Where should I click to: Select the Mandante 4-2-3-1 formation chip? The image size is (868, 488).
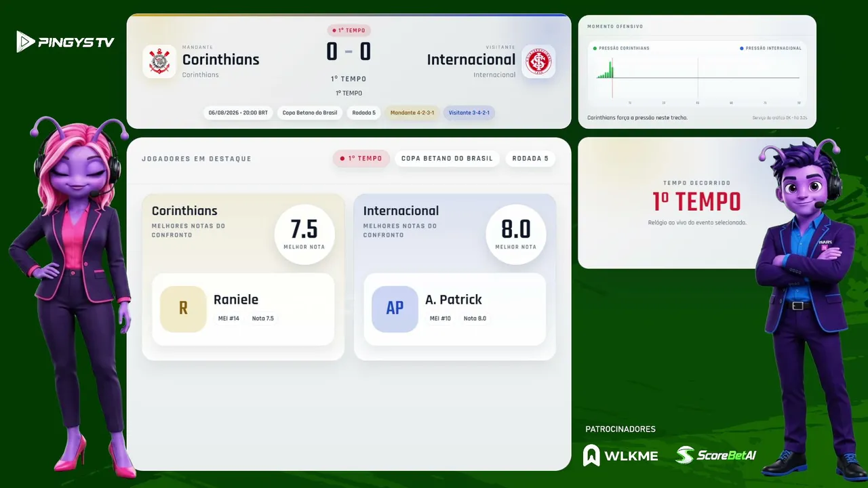pyautogui.click(x=412, y=113)
